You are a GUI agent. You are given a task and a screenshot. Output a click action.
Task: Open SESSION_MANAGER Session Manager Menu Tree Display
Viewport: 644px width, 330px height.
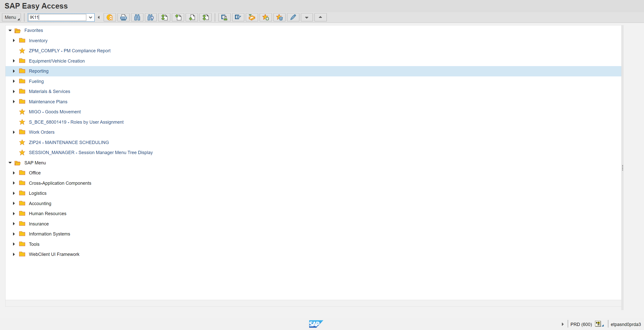91,153
